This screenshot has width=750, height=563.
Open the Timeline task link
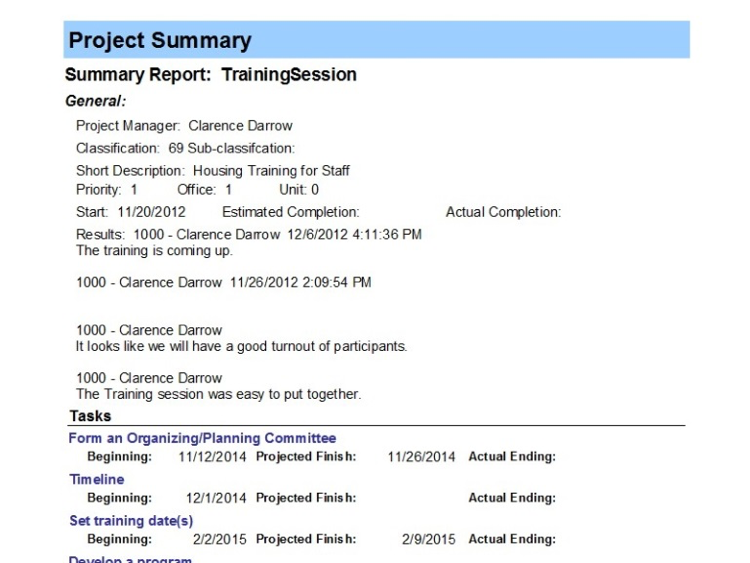tap(96, 479)
